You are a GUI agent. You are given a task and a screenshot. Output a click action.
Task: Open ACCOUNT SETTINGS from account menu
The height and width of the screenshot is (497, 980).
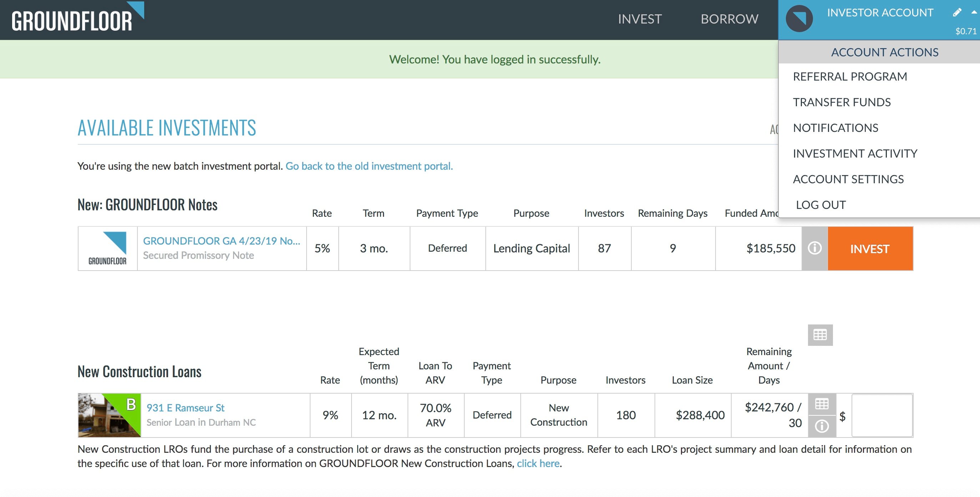848,179
